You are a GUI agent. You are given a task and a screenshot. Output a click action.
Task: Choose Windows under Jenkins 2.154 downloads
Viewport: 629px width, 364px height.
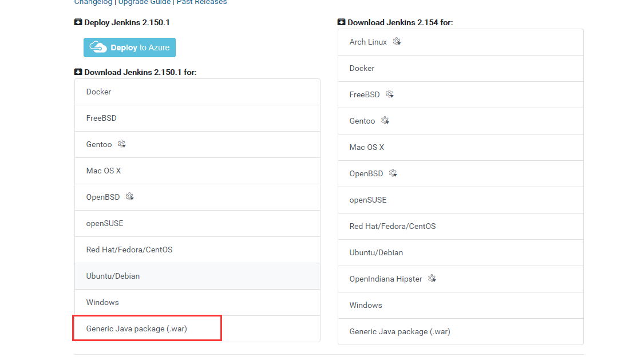(366, 305)
